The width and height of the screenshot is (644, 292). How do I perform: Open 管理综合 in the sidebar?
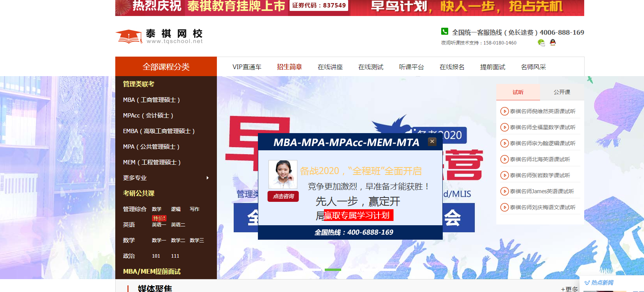pyautogui.click(x=135, y=209)
